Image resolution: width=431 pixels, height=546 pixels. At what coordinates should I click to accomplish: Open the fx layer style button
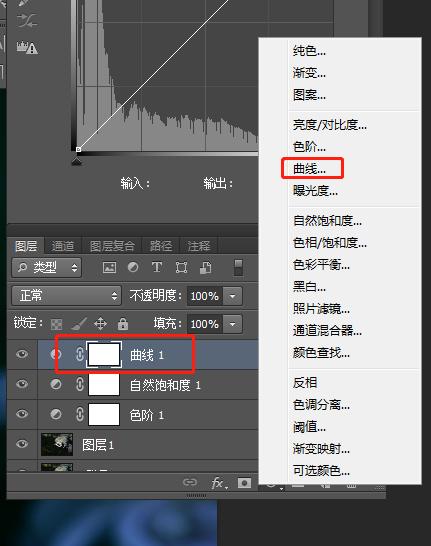(x=219, y=483)
